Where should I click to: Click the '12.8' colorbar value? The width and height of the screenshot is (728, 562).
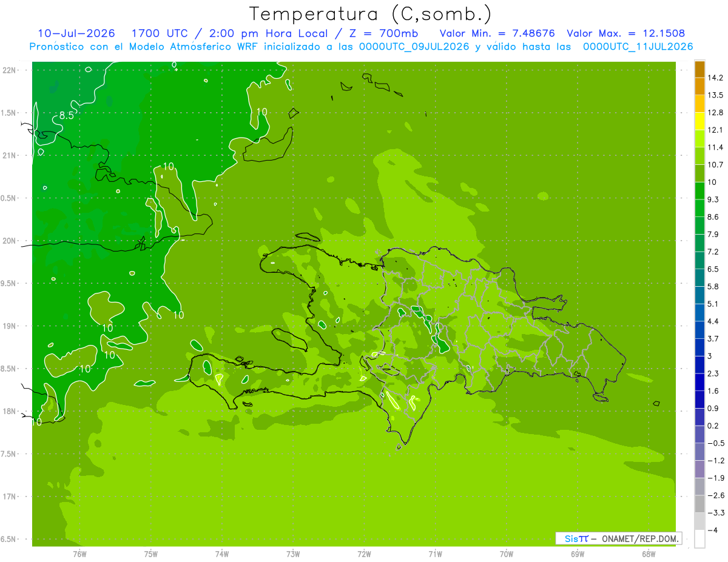coord(716,113)
